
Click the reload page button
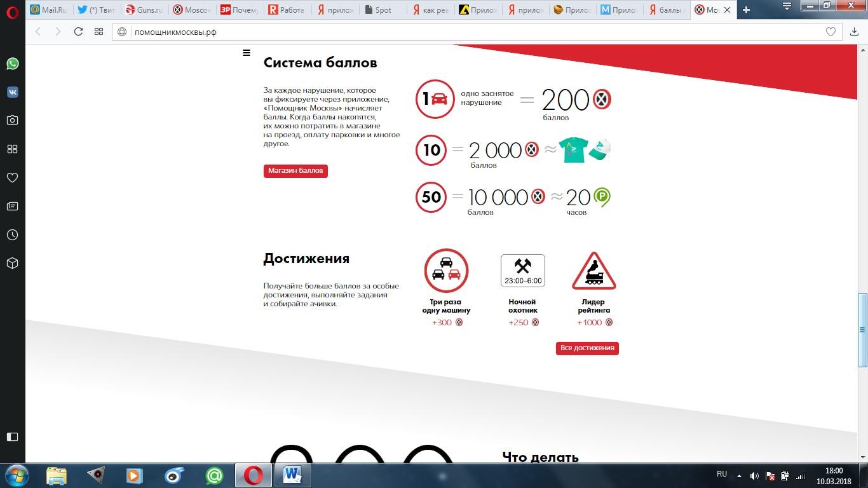pyautogui.click(x=78, y=32)
